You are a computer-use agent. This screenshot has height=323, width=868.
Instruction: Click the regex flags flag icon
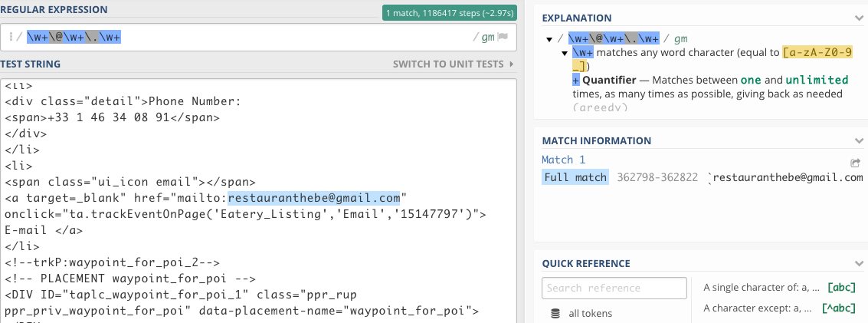[503, 37]
